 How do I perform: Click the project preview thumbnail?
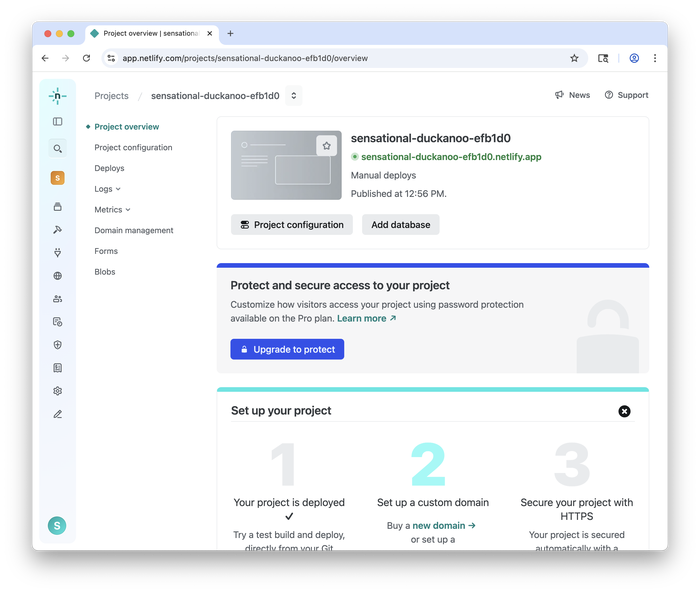click(x=286, y=165)
